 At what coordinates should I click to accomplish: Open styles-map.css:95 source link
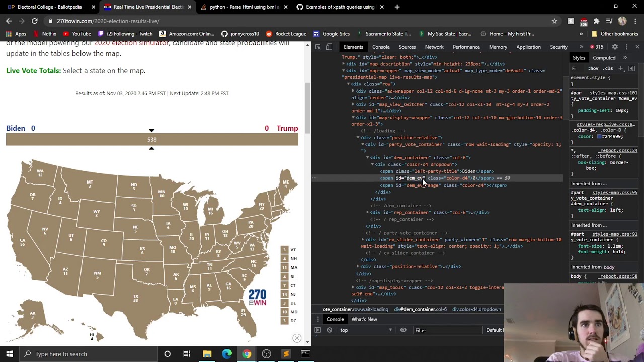[615, 193]
